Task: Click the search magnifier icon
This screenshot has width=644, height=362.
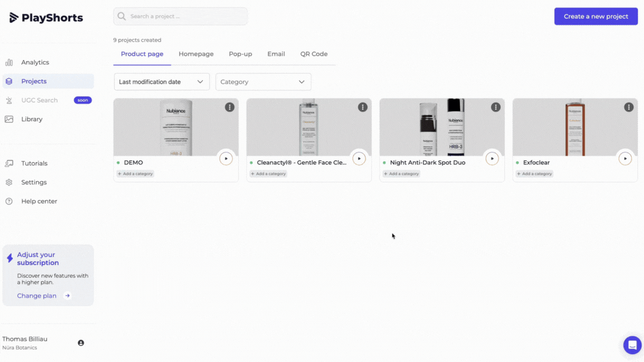Action: click(x=121, y=16)
